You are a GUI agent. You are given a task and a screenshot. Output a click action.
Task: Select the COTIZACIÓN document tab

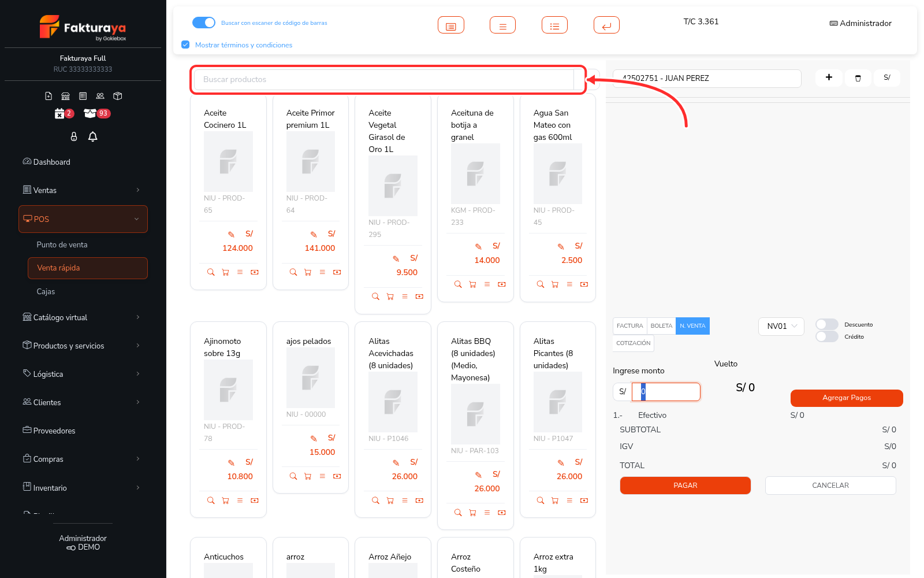coord(634,343)
